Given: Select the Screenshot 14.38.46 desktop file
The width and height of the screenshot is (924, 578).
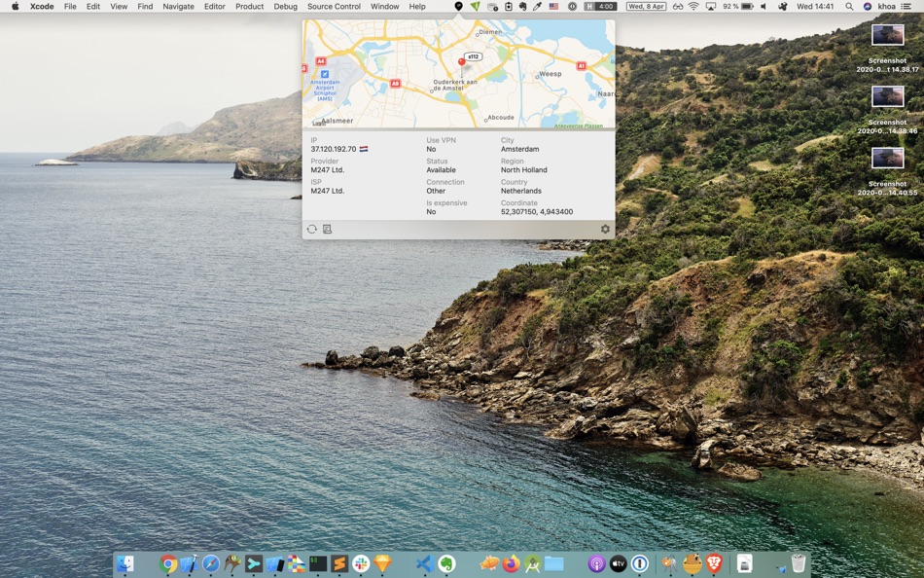Looking at the screenshot, I should click(887, 110).
